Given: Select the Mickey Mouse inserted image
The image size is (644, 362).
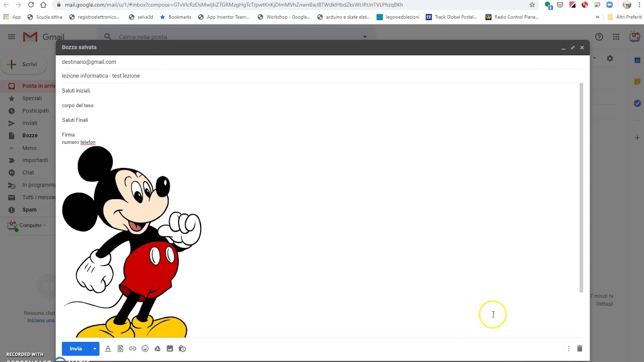Looking at the screenshot, I should pyautogui.click(x=132, y=242).
